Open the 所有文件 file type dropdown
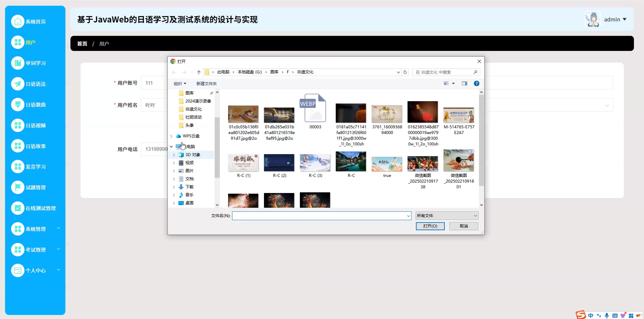 point(447,216)
